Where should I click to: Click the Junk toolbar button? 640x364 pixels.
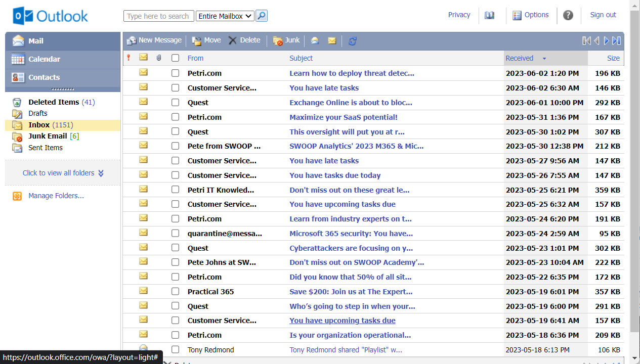click(286, 40)
